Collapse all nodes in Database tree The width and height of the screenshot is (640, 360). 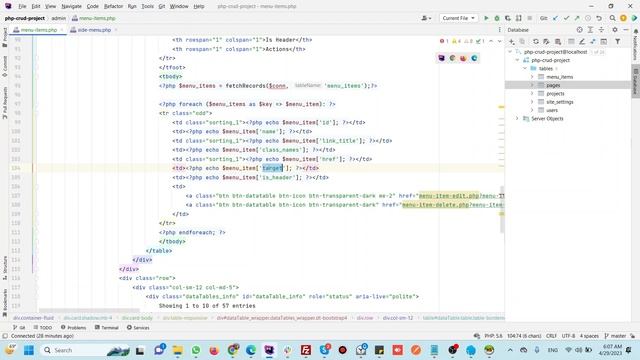(601, 30)
